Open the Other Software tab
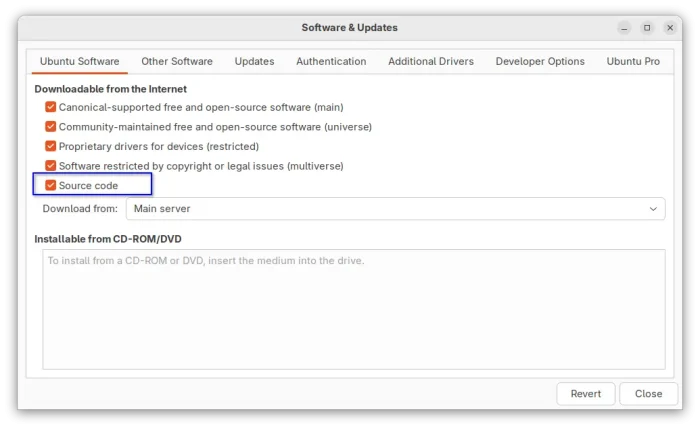The width and height of the screenshot is (700, 429). (x=177, y=62)
